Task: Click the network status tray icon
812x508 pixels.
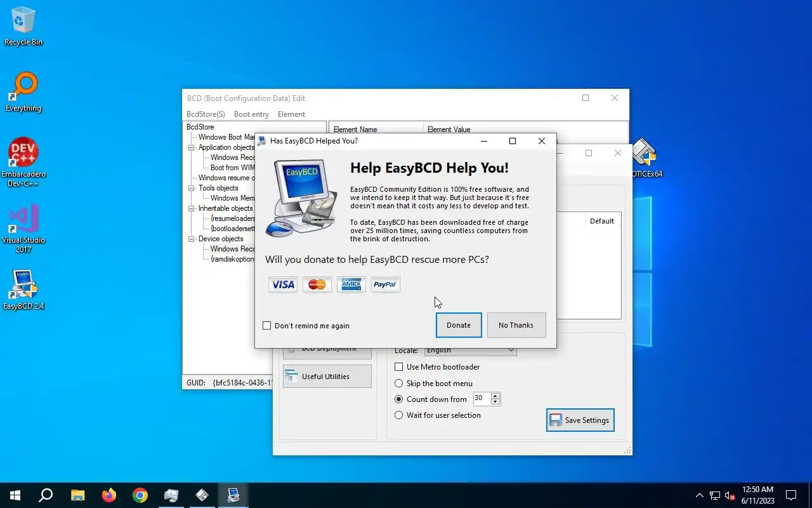Action: point(715,495)
